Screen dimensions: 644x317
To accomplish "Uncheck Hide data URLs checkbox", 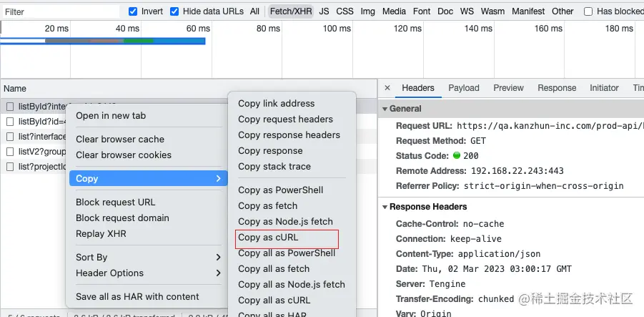I will click(x=174, y=11).
